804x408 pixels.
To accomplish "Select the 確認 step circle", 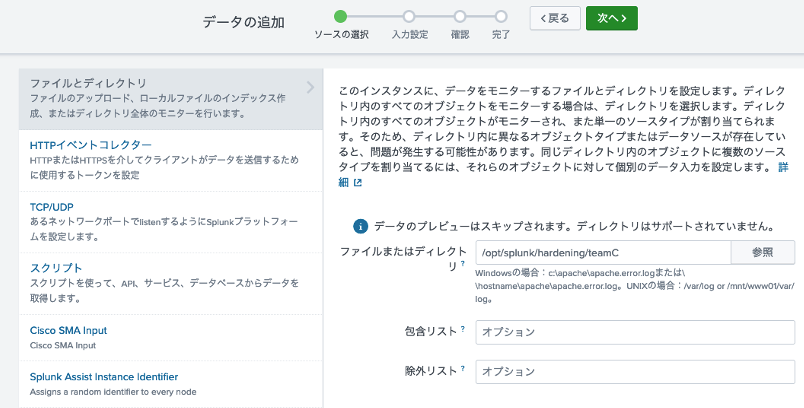I will coord(460,16).
